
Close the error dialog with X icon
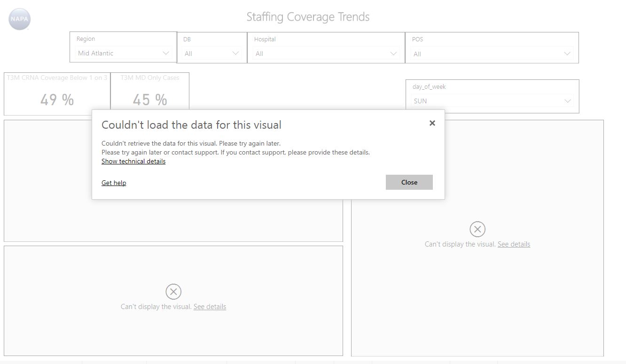click(x=432, y=123)
